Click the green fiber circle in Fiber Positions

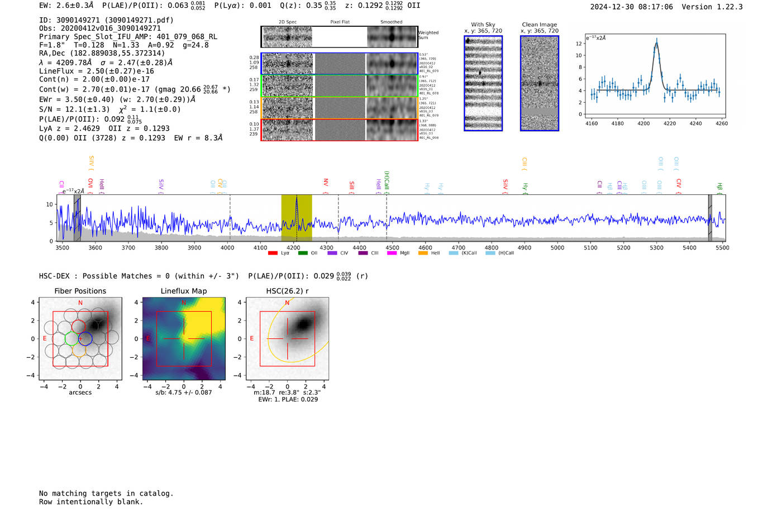(x=71, y=338)
